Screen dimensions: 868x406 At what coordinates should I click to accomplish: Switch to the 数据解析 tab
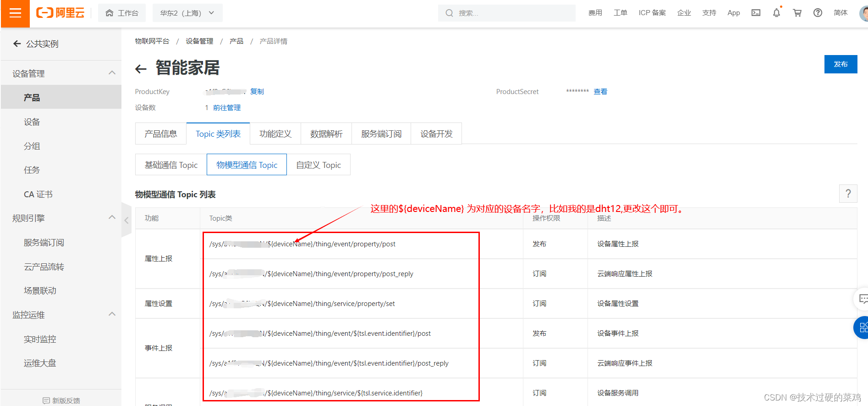[x=326, y=133]
